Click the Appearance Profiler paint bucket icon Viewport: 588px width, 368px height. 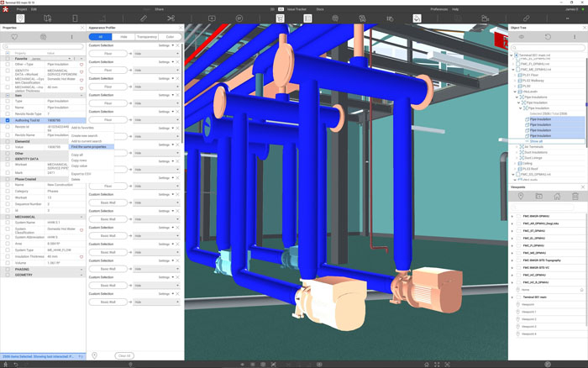(x=417, y=18)
